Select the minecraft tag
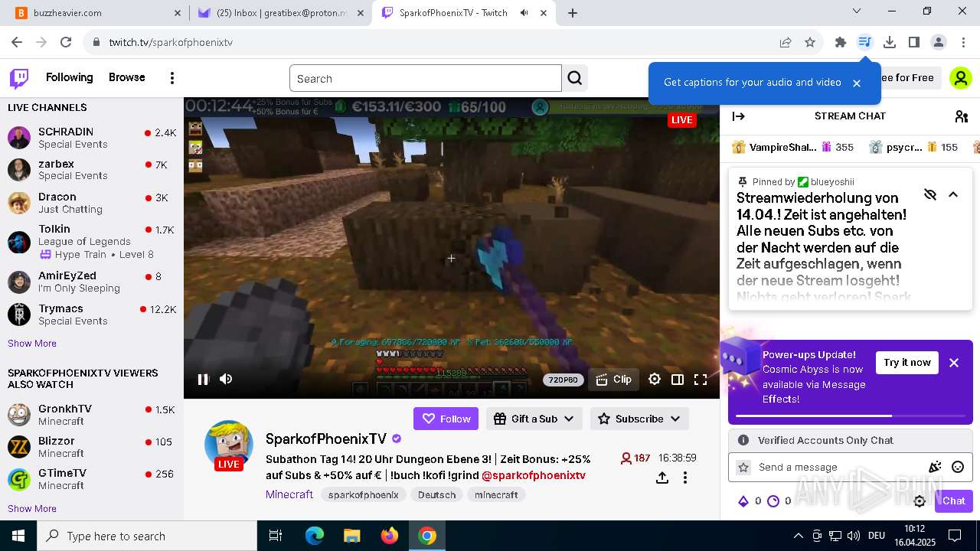 tap(496, 495)
